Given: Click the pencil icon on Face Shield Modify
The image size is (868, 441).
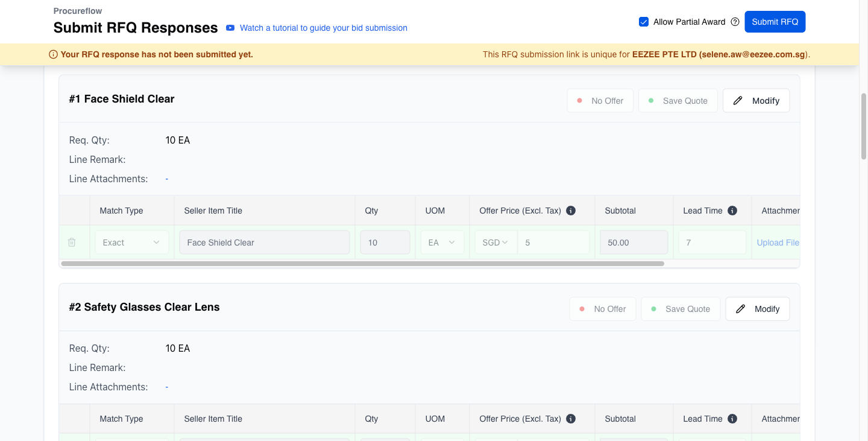Looking at the screenshot, I should point(738,101).
